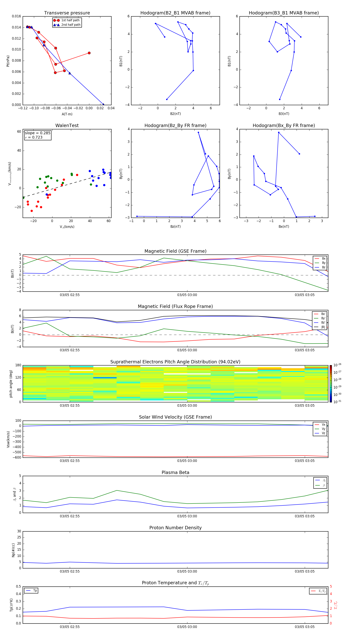Click the 'Proton Temperature and Te/Tp' title

(x=175, y=583)
